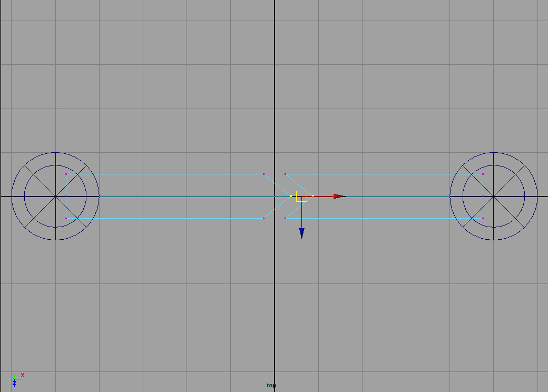Click the center of the right circle object
Image resolution: width=548 pixels, height=392 pixels.
pyautogui.click(x=494, y=196)
